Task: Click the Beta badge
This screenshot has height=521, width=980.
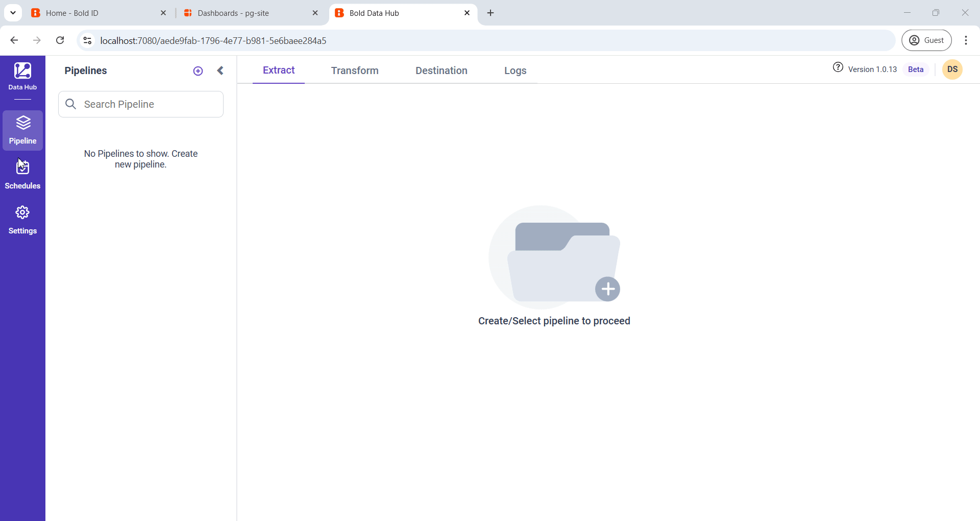Action: 916,69
